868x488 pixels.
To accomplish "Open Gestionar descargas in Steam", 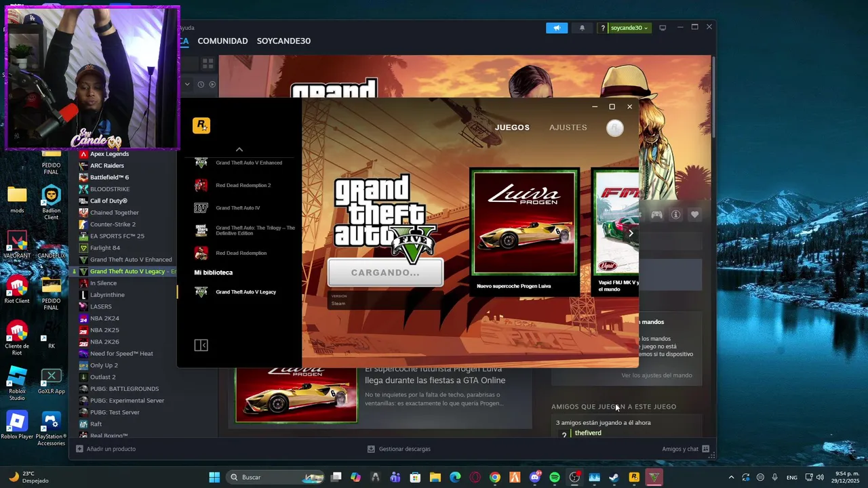I will [x=399, y=449].
